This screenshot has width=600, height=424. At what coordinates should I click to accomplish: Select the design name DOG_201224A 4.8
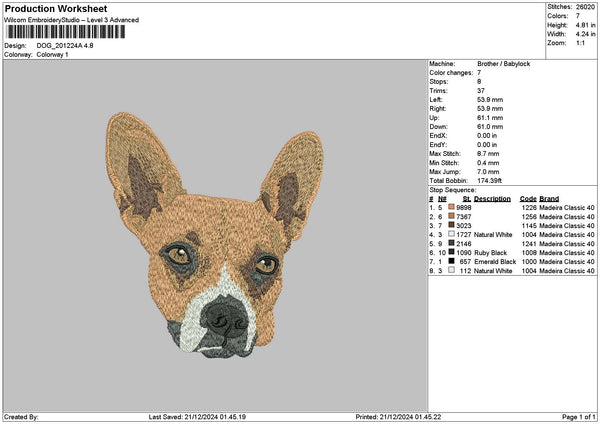coord(62,46)
